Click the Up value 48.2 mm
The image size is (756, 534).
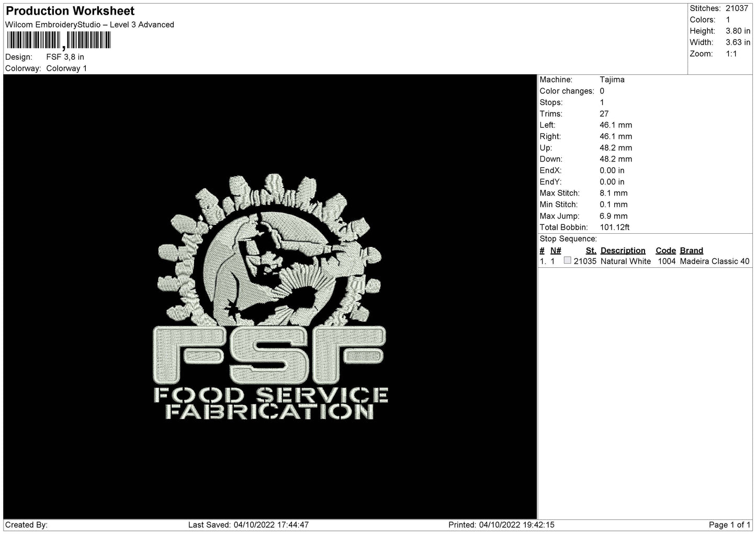(x=616, y=148)
